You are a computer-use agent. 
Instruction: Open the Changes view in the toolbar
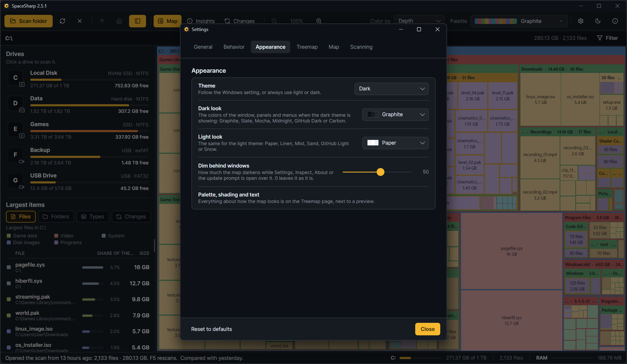click(x=239, y=21)
